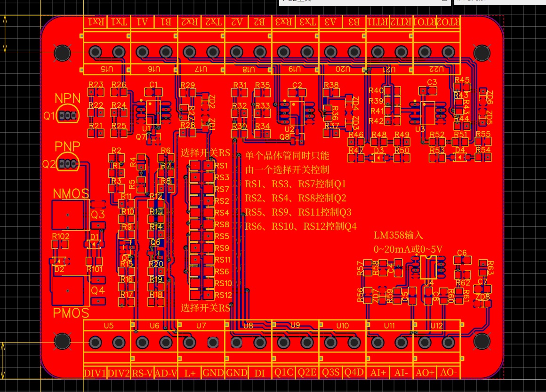Click the D3 diode designator

379,151
